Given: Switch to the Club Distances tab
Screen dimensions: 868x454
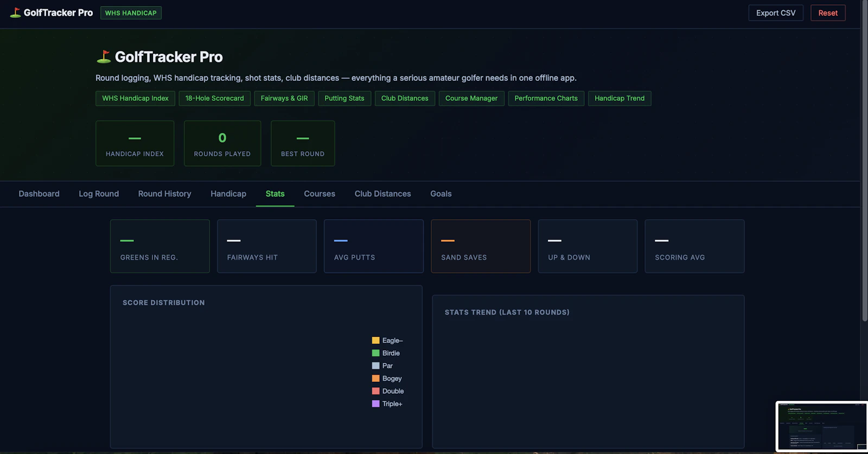Looking at the screenshot, I should click(383, 194).
